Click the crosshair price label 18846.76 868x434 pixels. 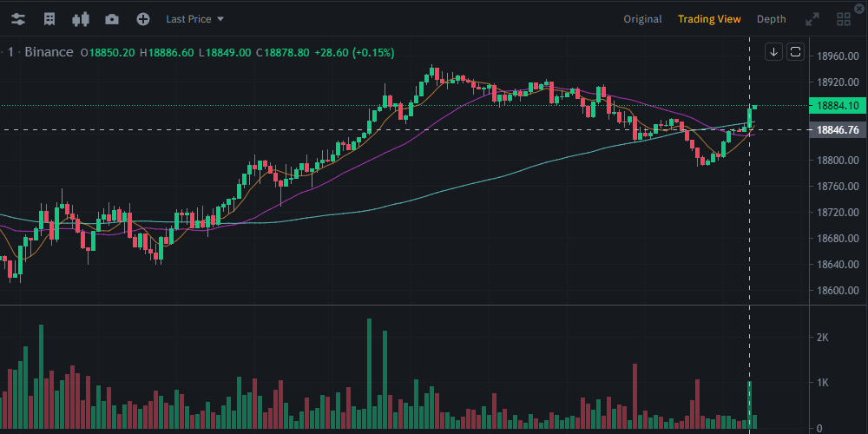pyautogui.click(x=838, y=130)
